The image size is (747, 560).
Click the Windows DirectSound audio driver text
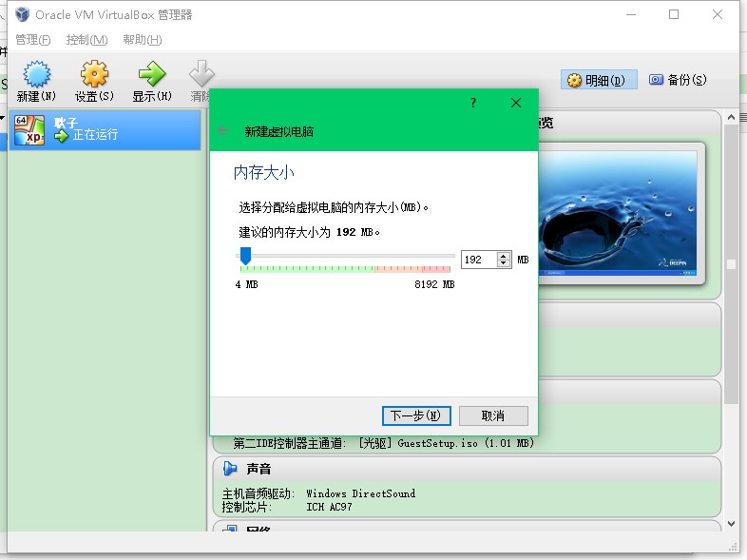[360, 493]
